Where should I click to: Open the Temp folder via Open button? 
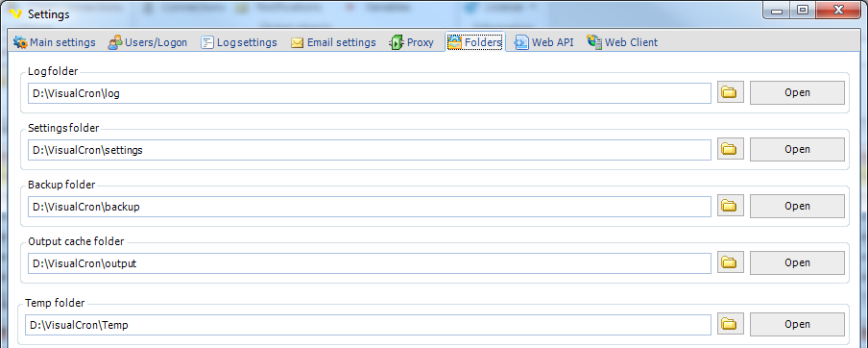[797, 324]
